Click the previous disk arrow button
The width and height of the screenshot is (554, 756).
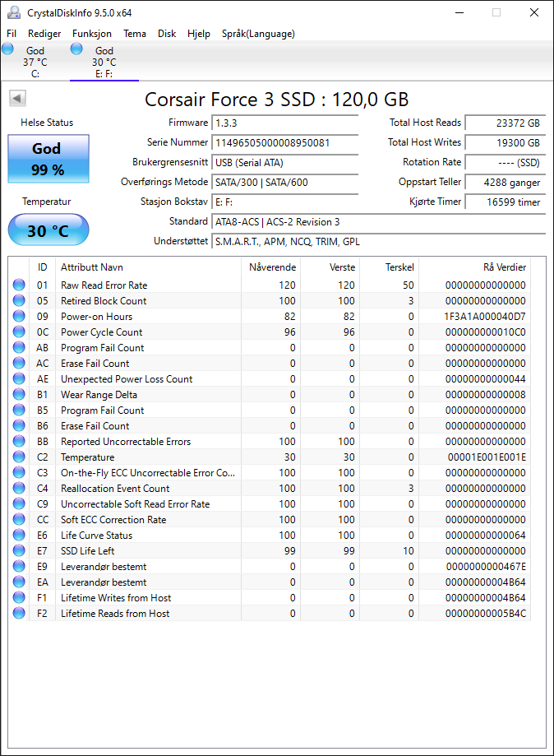click(17, 99)
